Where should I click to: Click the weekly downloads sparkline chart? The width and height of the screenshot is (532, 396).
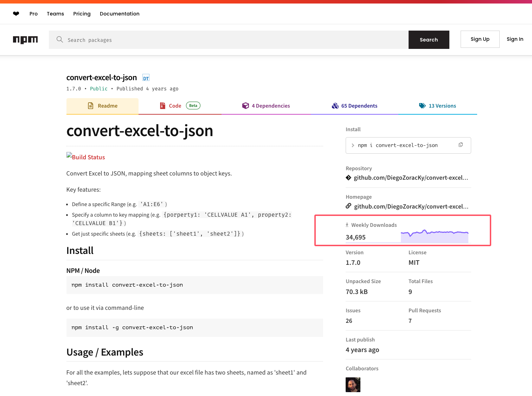(434, 234)
